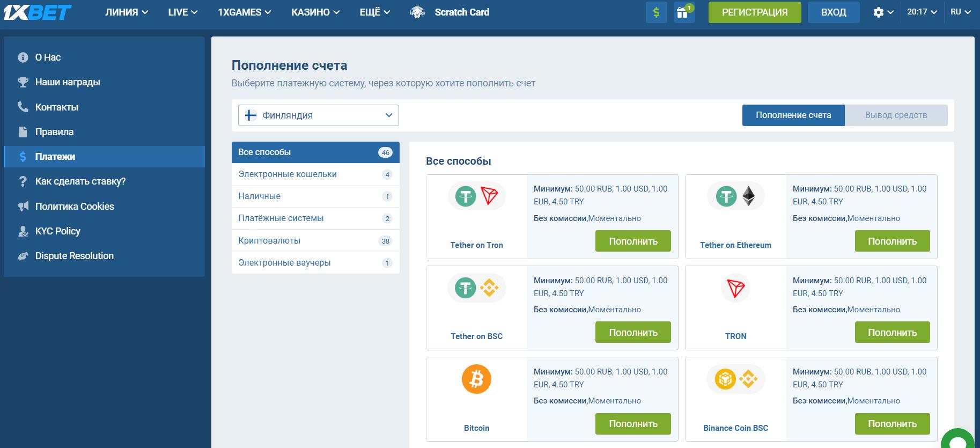This screenshot has height=448, width=980.
Task: Open the КАЗИНО menu
Action: (315, 12)
